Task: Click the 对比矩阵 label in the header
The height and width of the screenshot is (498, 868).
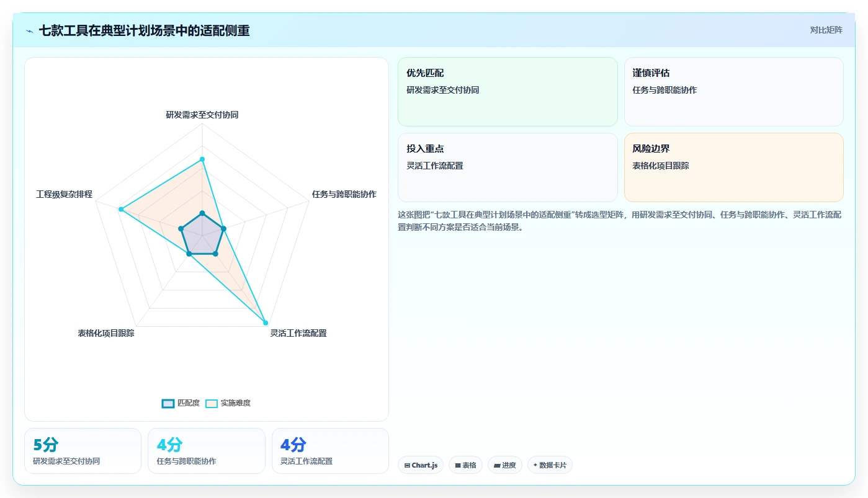Action: pyautogui.click(x=826, y=30)
